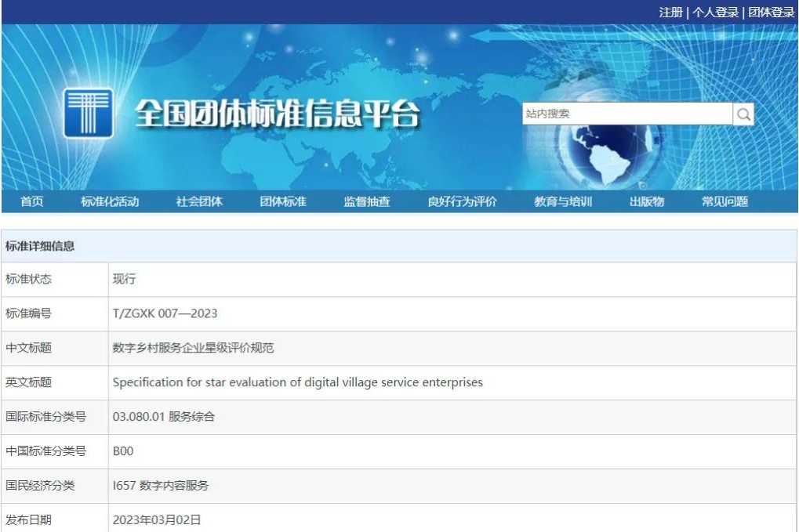
Task: Open the 首页 home menu
Action: click(x=32, y=201)
